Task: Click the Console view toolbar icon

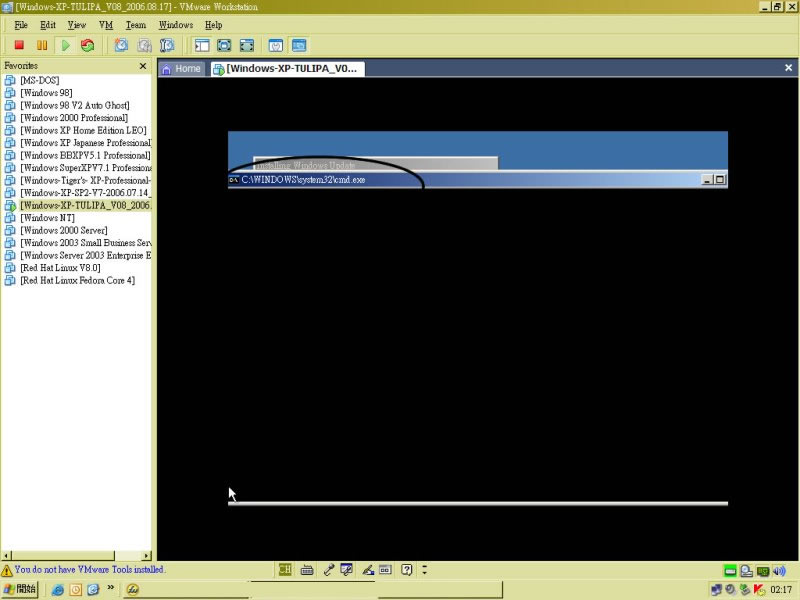Action: [x=299, y=45]
